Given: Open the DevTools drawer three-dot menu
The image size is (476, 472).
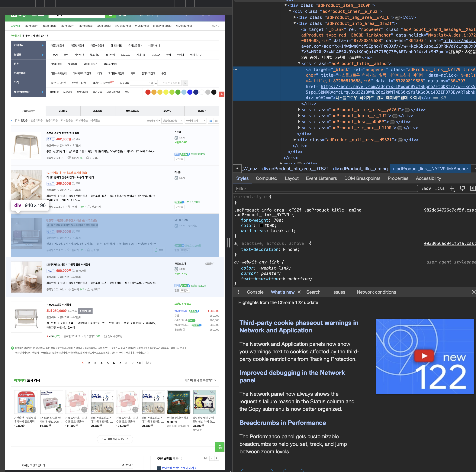Looking at the screenshot, I should 239,292.
